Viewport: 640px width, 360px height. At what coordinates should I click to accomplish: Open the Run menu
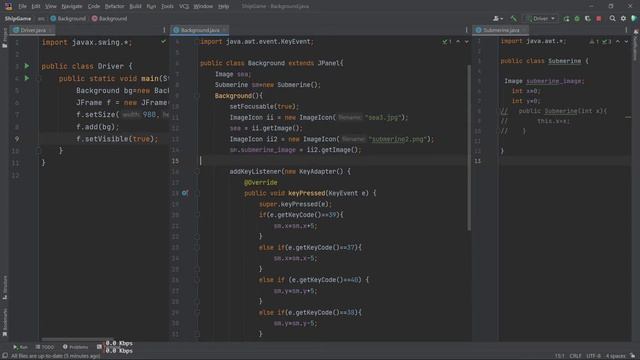tap(151, 7)
